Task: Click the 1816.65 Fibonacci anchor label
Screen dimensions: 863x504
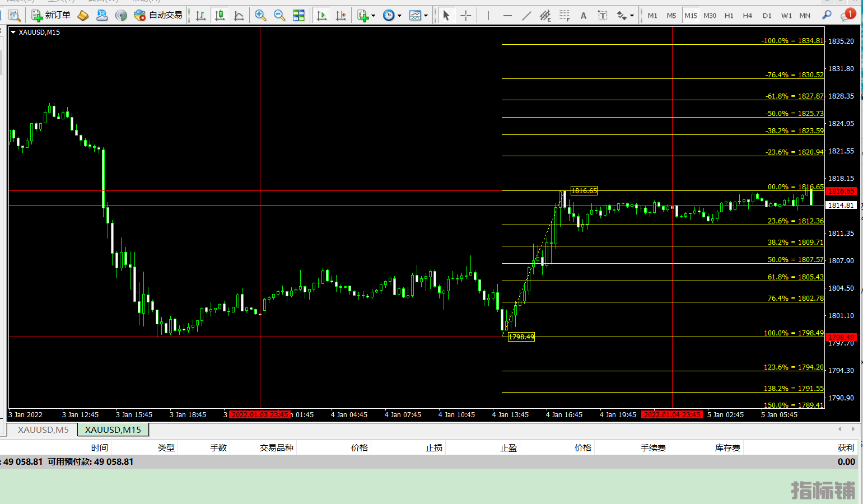Action: [x=584, y=191]
